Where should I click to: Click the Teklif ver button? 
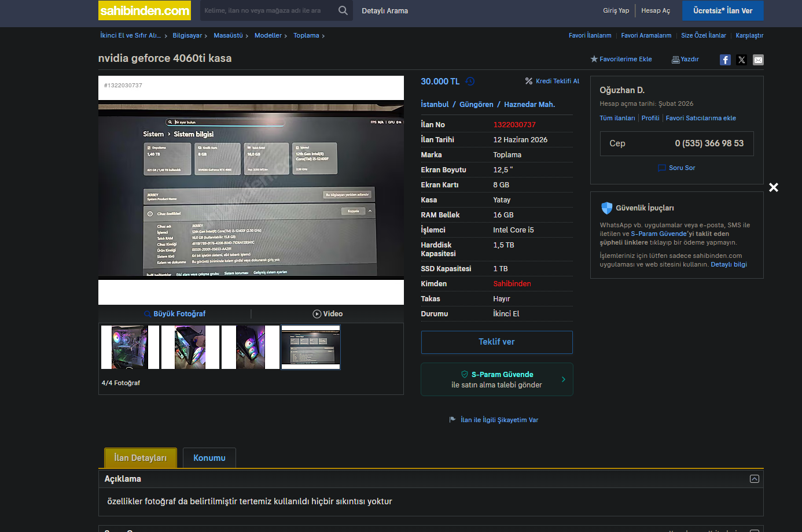496,342
